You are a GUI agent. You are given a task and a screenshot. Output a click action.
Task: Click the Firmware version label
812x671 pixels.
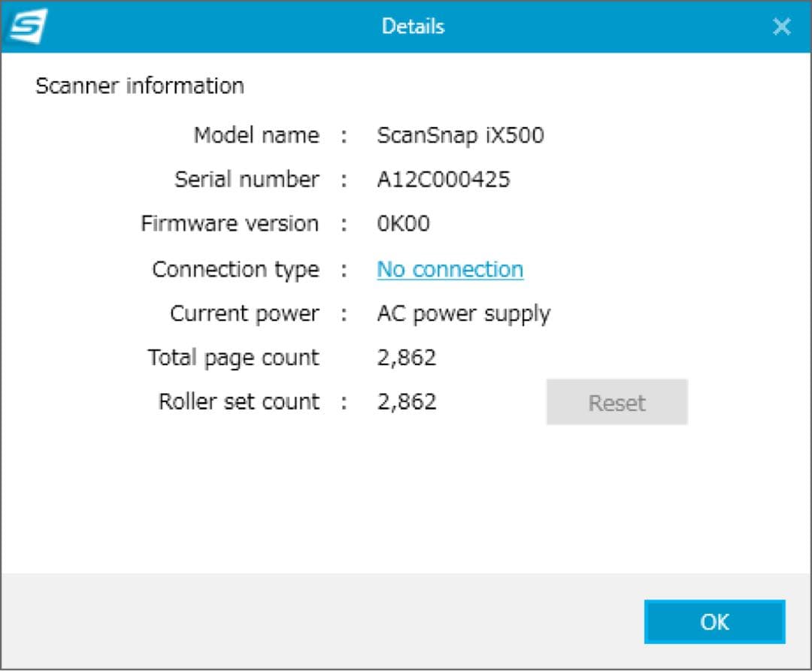[230, 223]
